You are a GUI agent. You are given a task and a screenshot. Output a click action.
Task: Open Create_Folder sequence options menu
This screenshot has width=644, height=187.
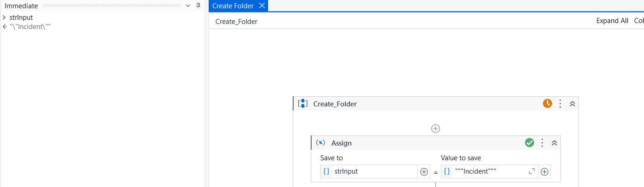tap(560, 104)
